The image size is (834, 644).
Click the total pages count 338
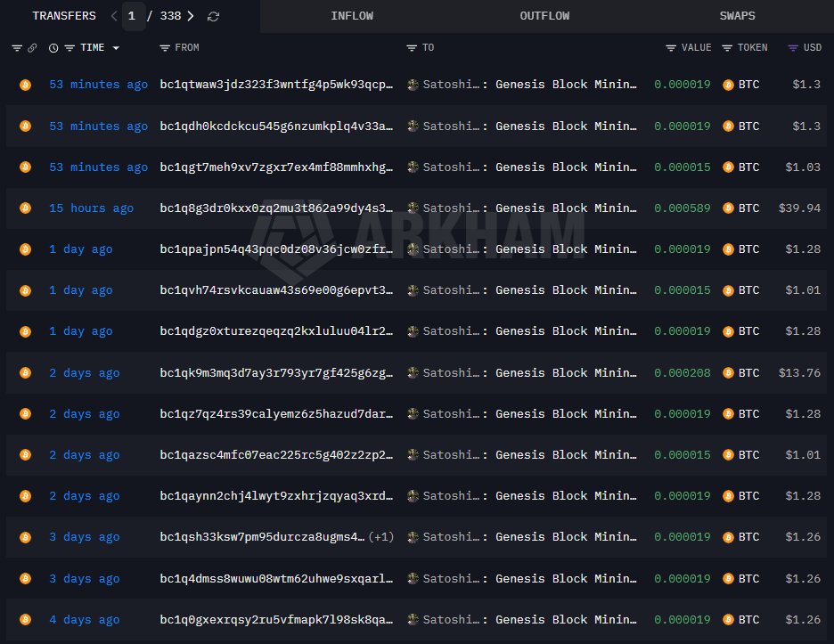171,16
